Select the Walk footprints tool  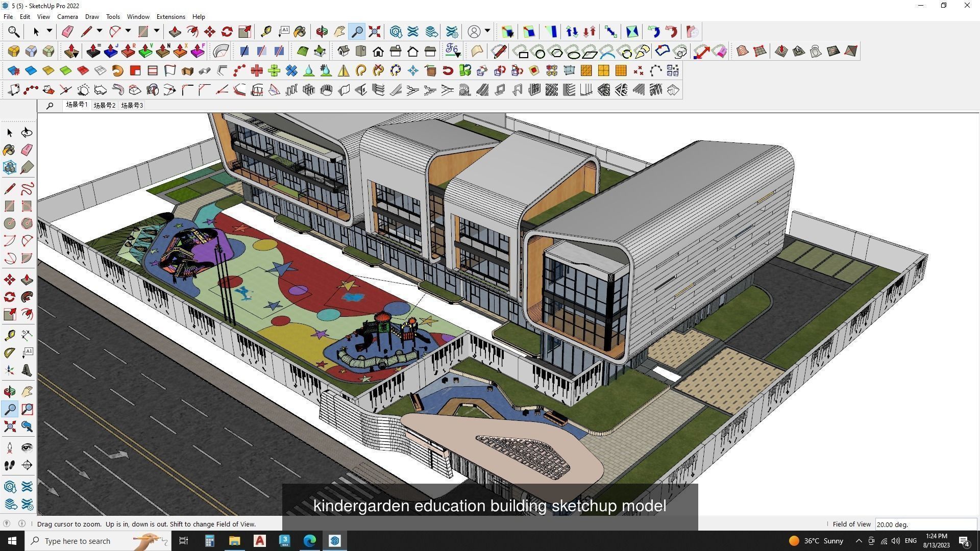point(10,465)
